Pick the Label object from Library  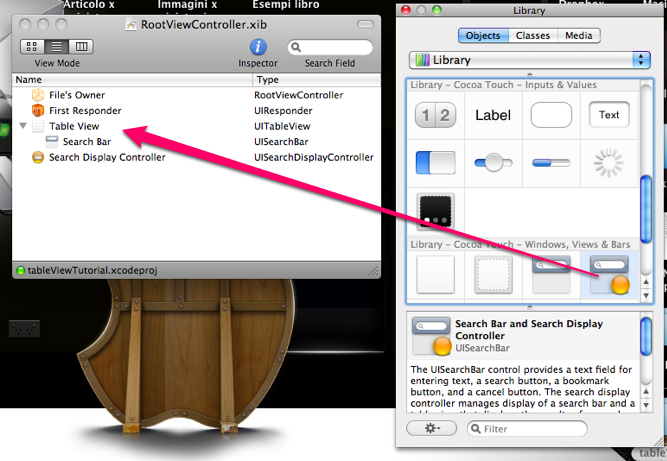[x=492, y=116]
